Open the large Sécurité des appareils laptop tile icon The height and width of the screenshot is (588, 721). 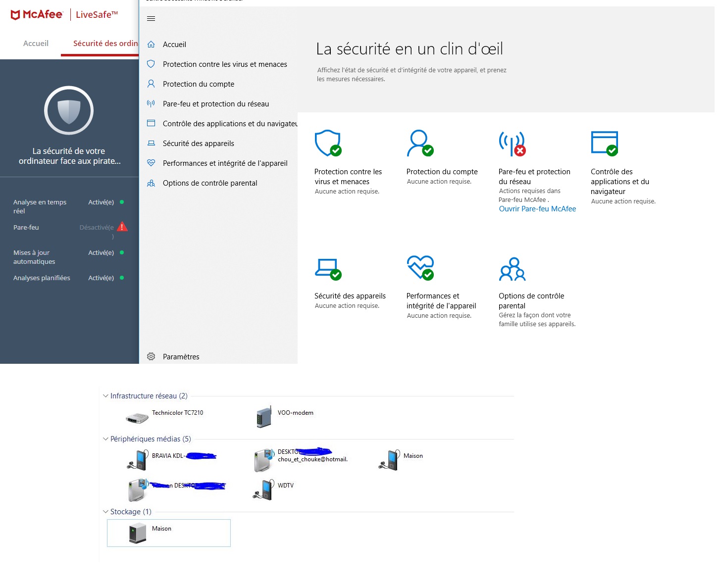click(328, 269)
